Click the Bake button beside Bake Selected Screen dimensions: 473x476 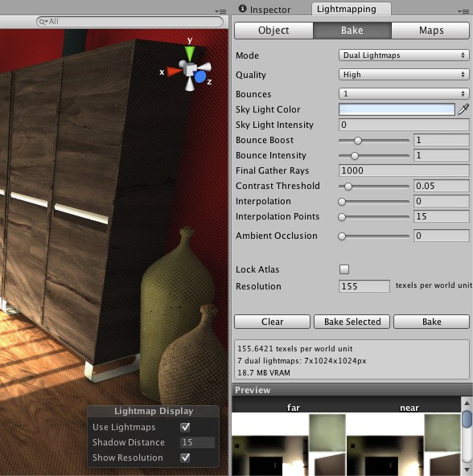coord(431,322)
